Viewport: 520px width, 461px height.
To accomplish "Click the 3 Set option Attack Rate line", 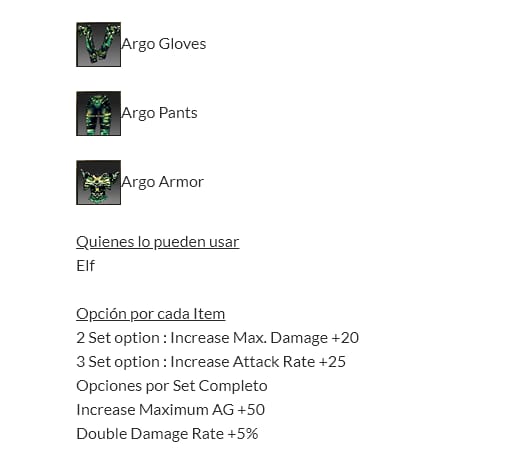I will pos(211,362).
